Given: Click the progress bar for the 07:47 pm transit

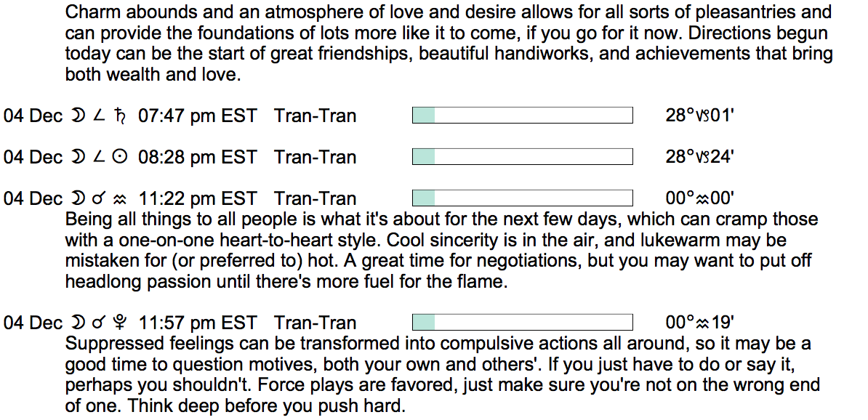Looking at the screenshot, I should (522, 115).
